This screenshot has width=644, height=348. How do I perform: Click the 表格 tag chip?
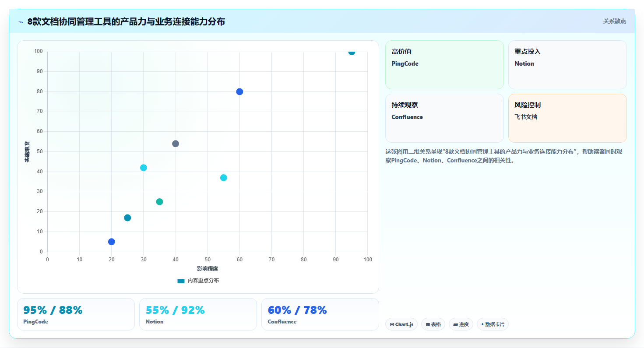click(433, 324)
